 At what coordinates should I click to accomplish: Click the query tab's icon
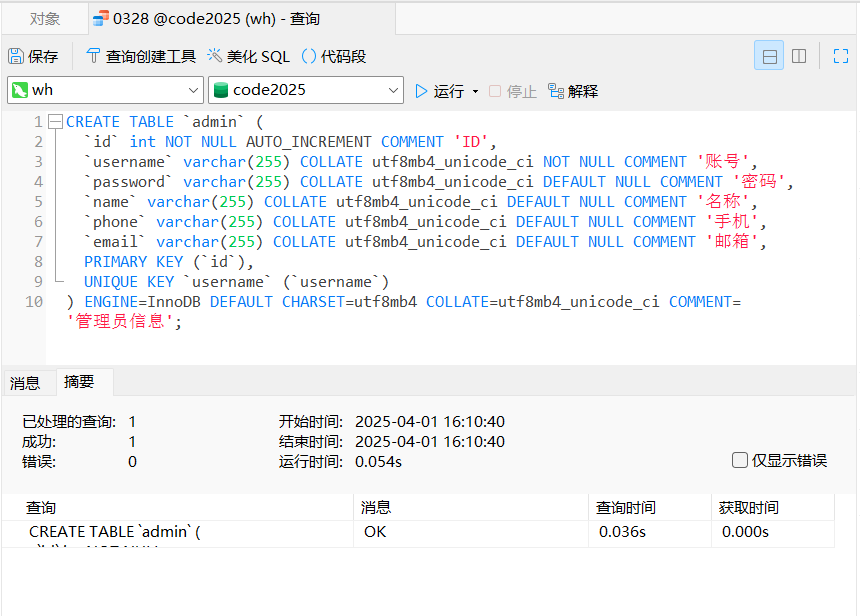pos(101,18)
